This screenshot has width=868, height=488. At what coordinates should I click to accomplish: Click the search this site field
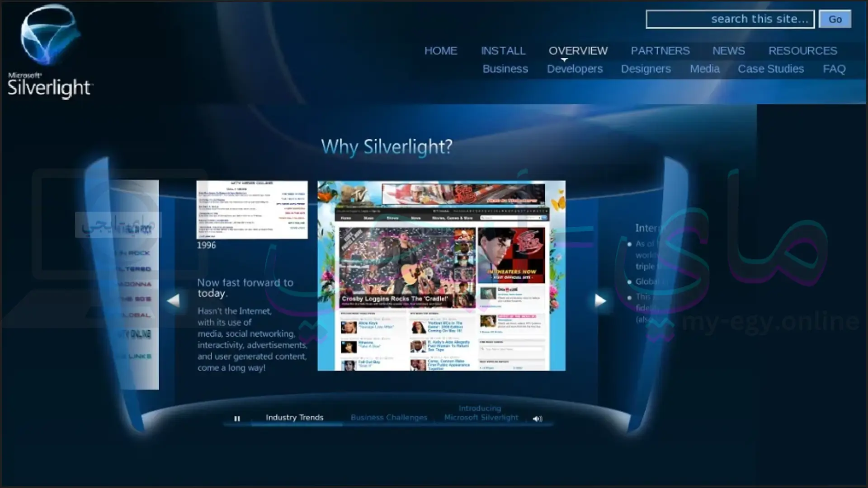[x=730, y=19]
